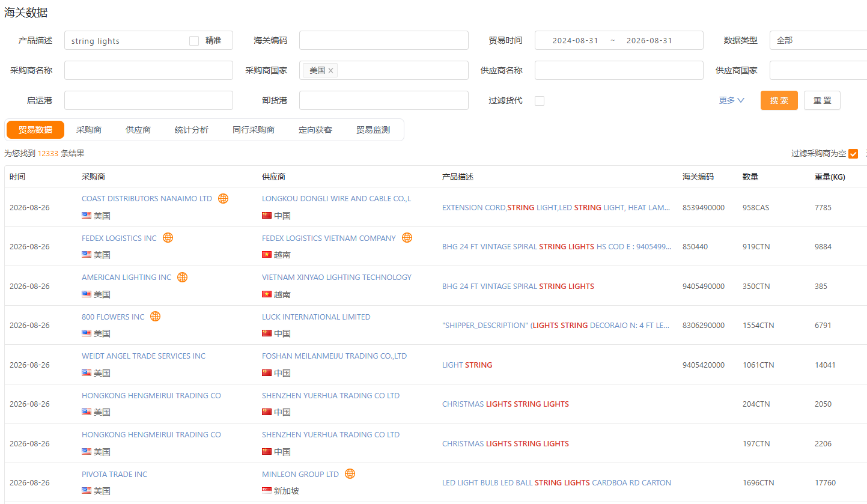Click quantity value 1696CTN
867x504 pixels.
pos(758,482)
